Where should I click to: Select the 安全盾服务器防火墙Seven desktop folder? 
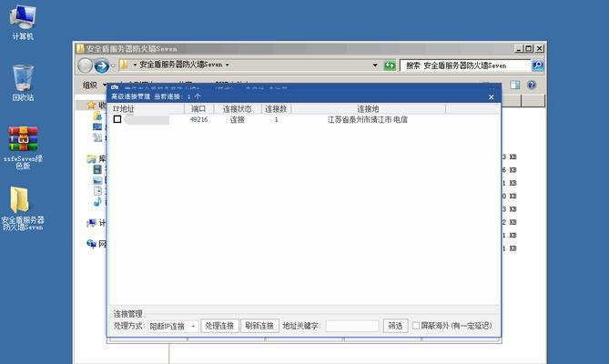click(x=23, y=208)
